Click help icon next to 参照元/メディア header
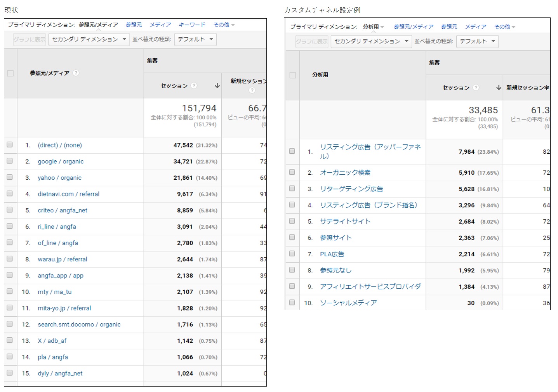Image resolution: width=558 pixels, height=392 pixels. [76, 73]
